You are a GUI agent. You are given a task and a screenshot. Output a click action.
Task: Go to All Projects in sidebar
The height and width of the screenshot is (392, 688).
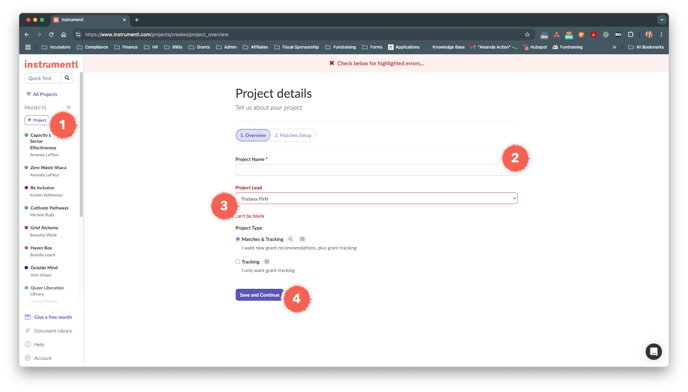42,94
